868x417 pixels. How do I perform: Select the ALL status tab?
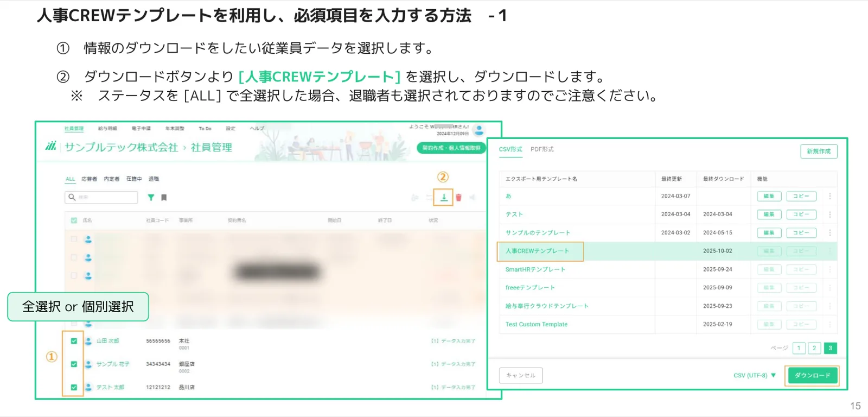[x=71, y=179]
